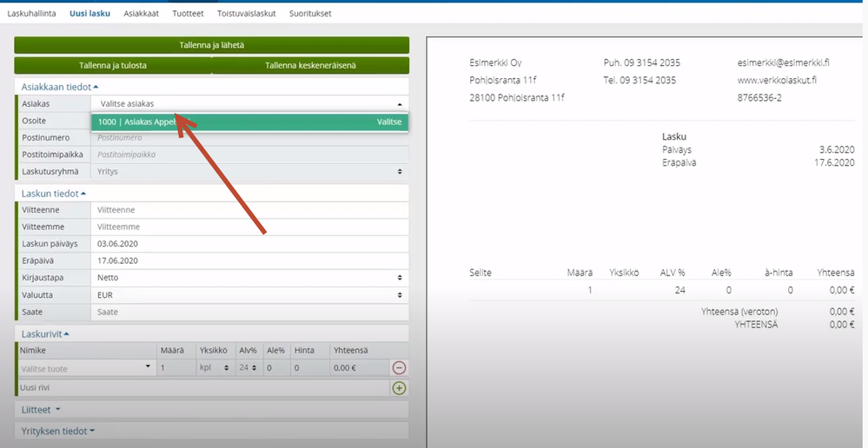
Task: Click 28100 Pohjoisranta 11f address line
Action: point(517,97)
